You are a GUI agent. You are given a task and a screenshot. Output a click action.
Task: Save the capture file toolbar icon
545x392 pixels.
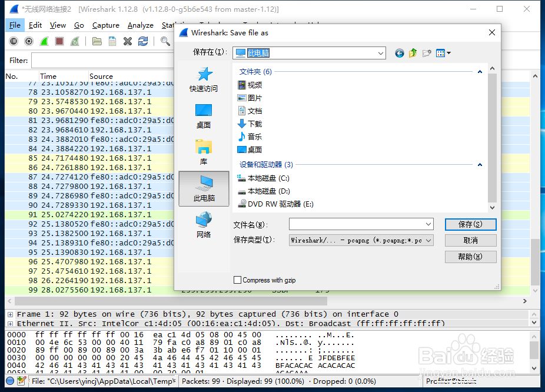[112, 41]
